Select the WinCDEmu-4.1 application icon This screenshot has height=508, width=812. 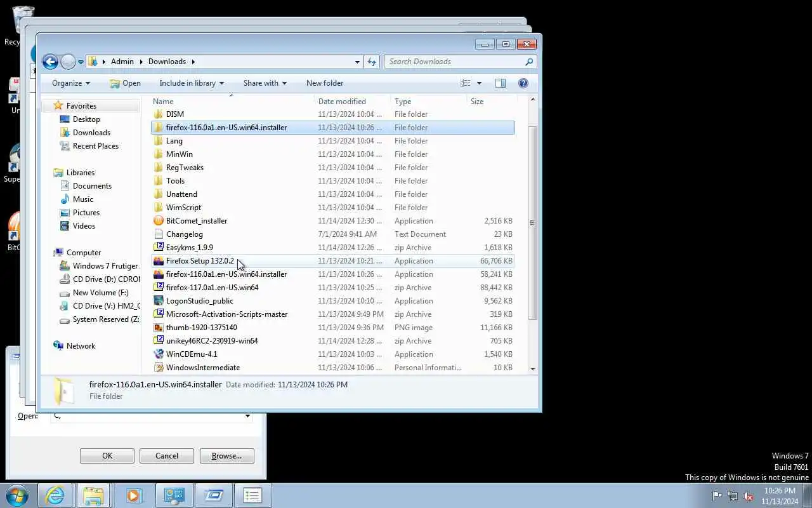[159, 354]
